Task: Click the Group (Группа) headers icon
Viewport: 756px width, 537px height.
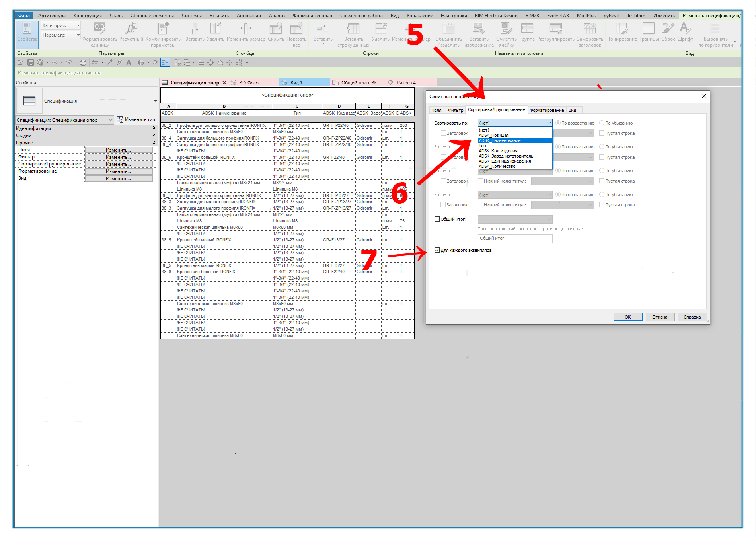Action: click(527, 29)
